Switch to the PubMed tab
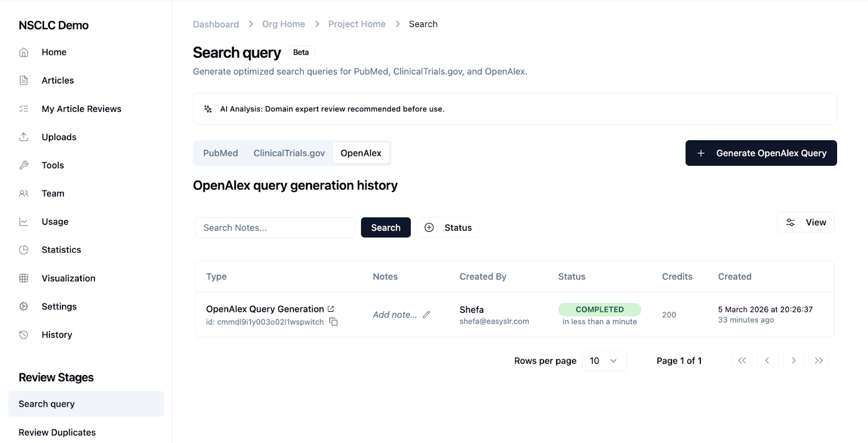 (x=220, y=153)
